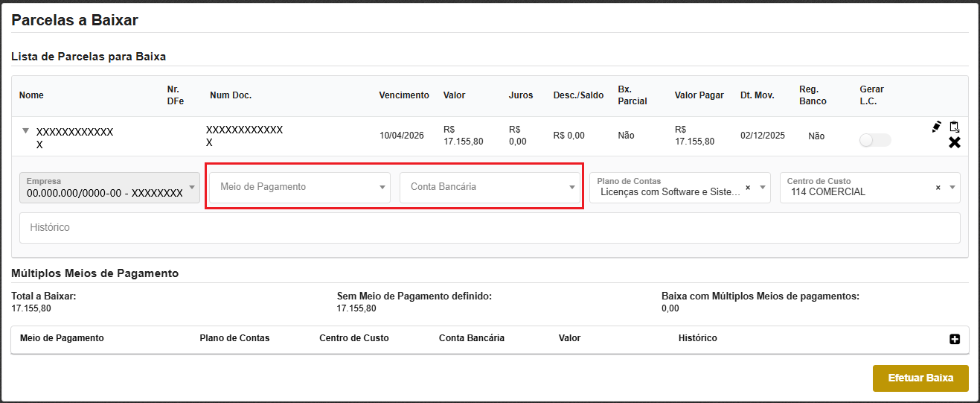Click the due date 10/04/2026 cell
The width and height of the screenshot is (980, 403).
pos(402,136)
